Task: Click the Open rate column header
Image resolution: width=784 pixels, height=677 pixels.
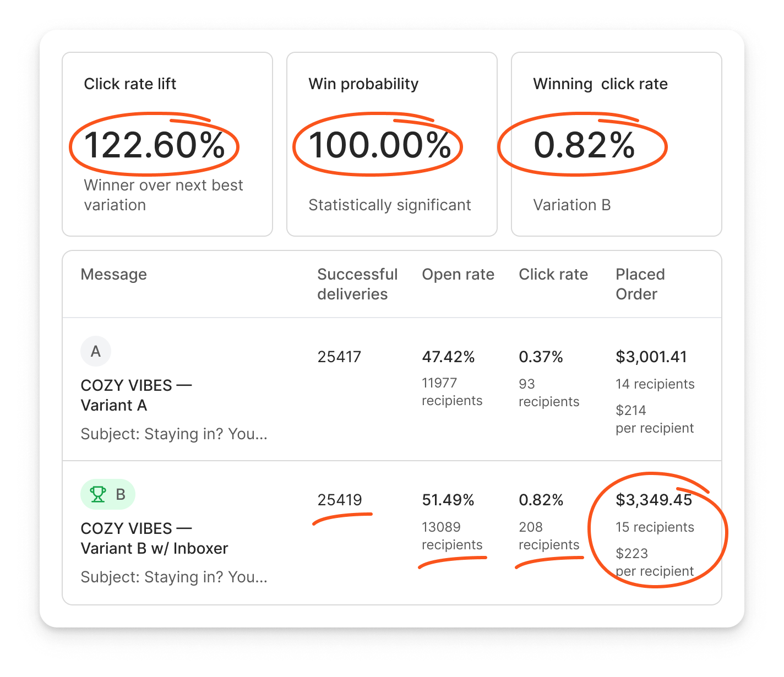Action: tap(458, 274)
